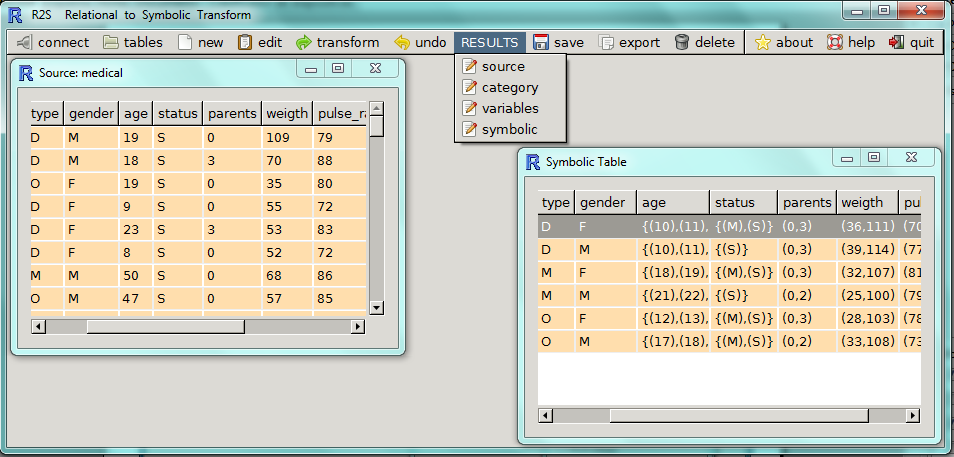Click the delete trash can icon
The image size is (954, 457).
point(682,43)
